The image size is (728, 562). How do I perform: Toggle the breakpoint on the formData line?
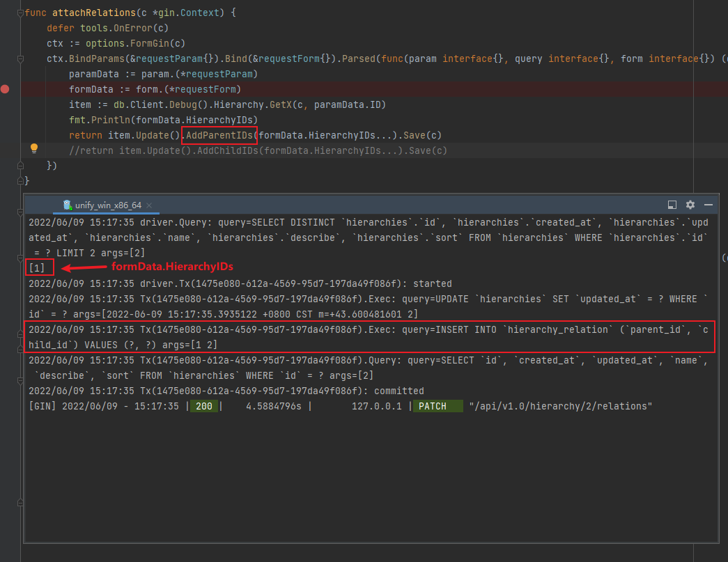[5, 89]
